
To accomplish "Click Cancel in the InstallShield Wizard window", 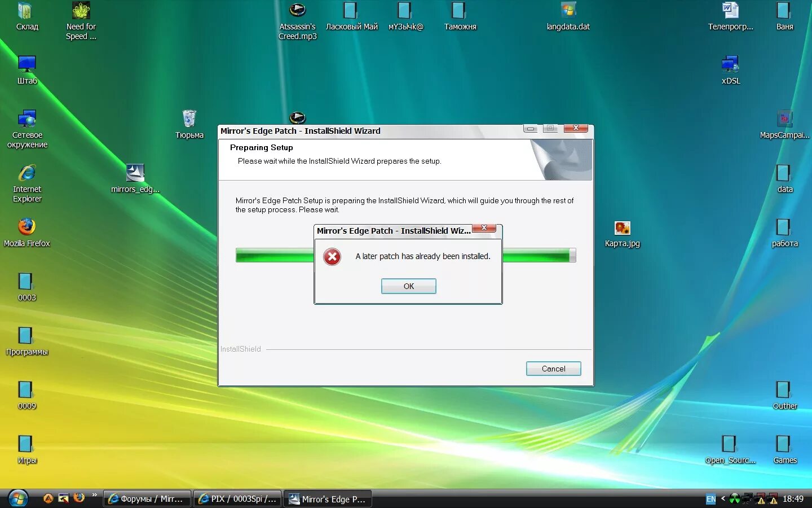I will click(553, 369).
